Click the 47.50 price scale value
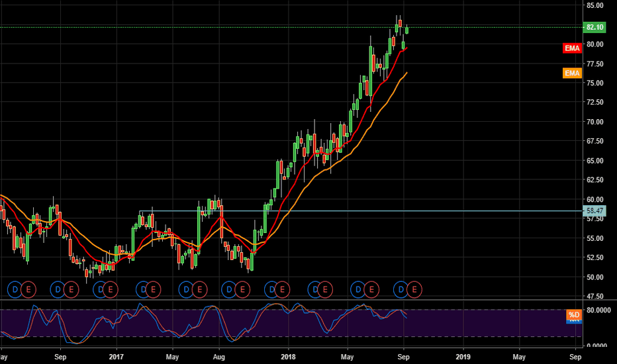 point(595,296)
